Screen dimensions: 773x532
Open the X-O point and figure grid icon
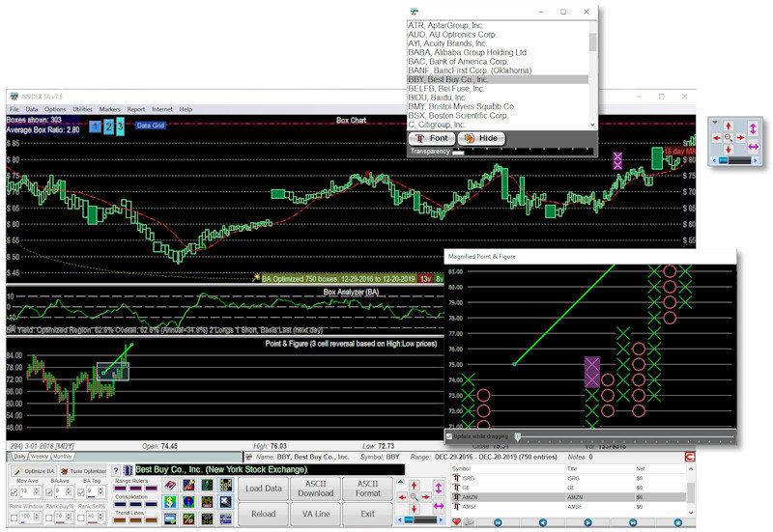226,486
